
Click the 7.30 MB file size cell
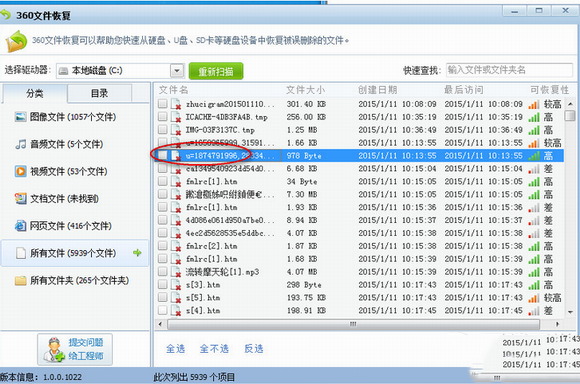(302, 195)
